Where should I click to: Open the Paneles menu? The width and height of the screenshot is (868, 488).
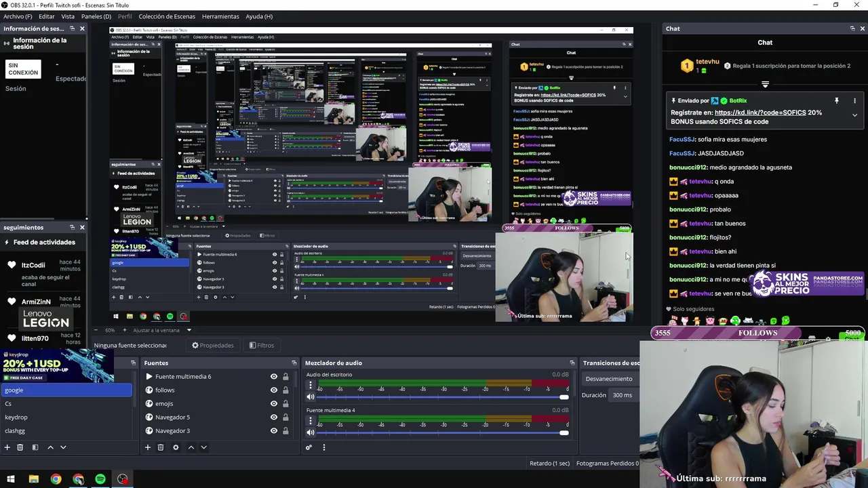point(96,16)
